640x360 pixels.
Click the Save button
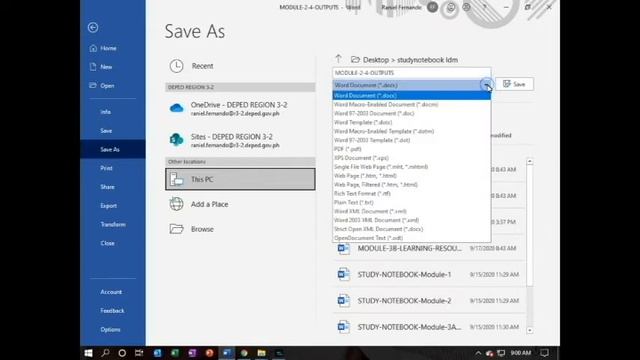514,84
